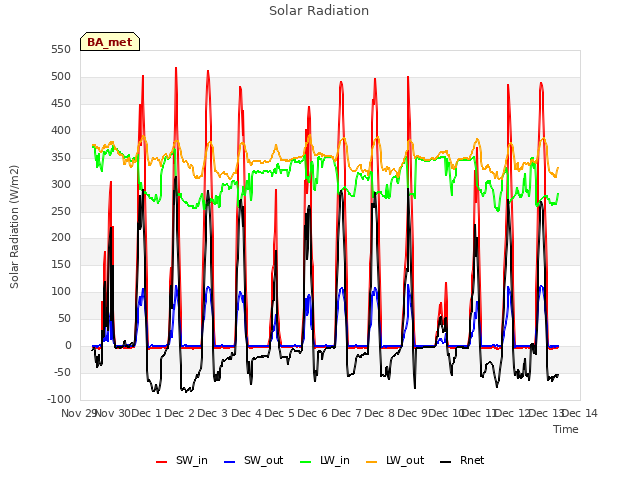Click the 250 y-axis tick label
The height and width of the screenshot is (480, 640).
[x=61, y=211]
